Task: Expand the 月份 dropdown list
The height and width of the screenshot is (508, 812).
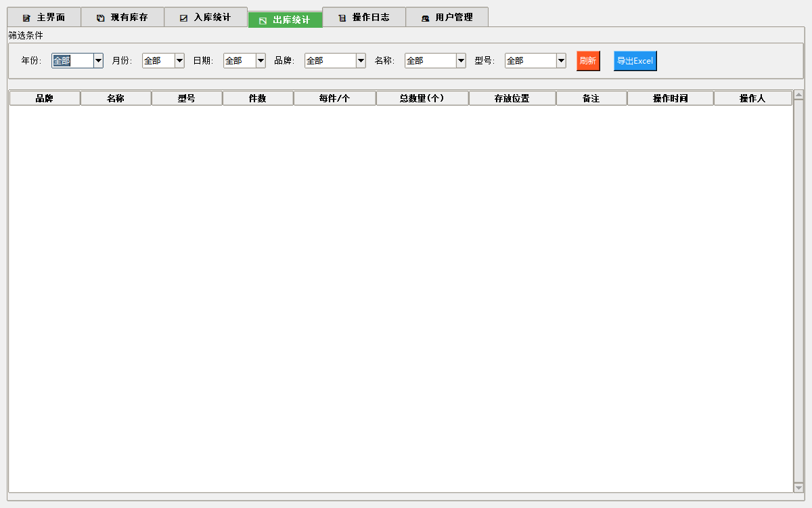Action: 179,61
